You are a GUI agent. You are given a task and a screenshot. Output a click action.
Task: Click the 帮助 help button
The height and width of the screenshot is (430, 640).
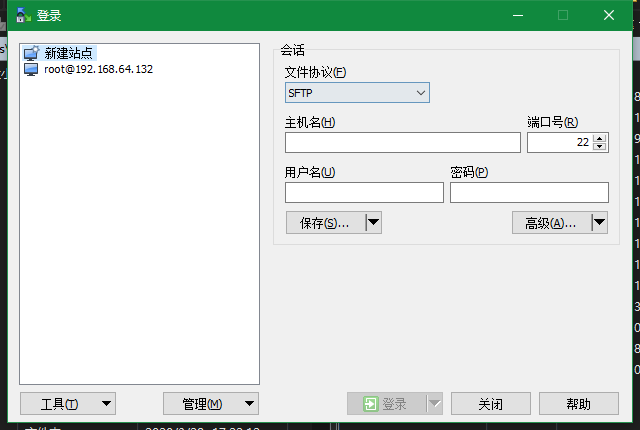click(579, 404)
